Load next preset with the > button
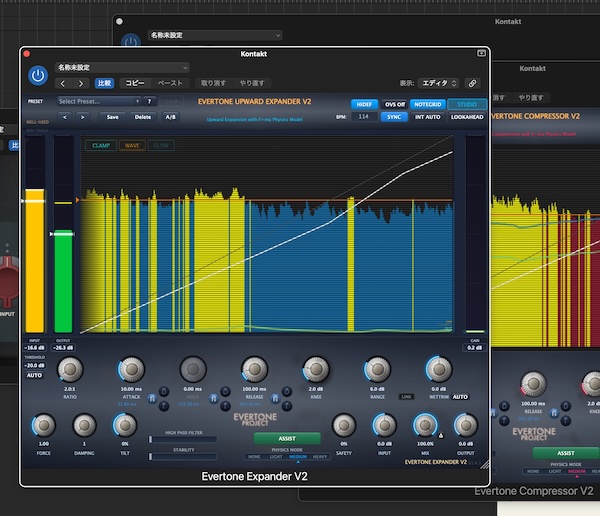Screen dimensions: 600x516 (x=82, y=117)
